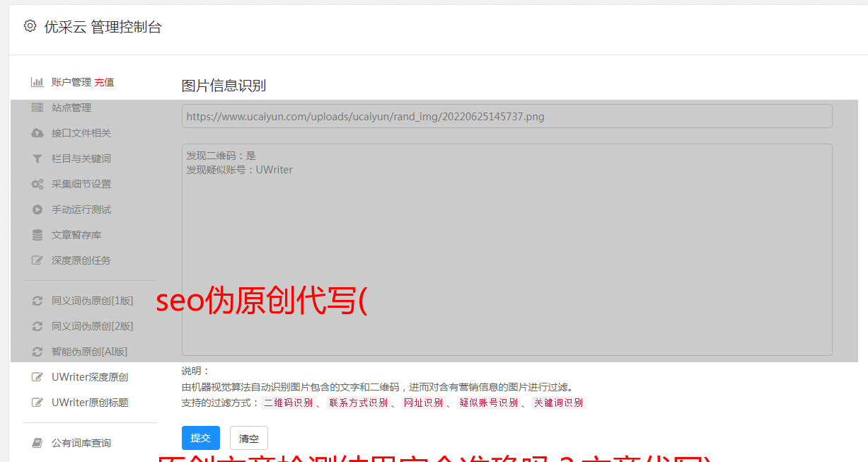This screenshot has width=868, height=462.
Task: Click the gear icon beside 优采云 管理控制台
Action: 30,26
